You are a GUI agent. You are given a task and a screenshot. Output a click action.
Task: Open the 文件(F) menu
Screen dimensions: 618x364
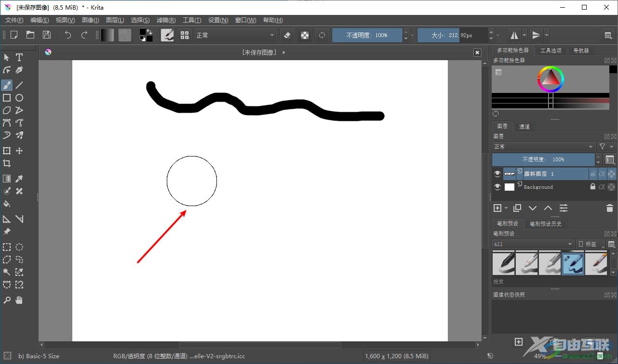point(14,20)
